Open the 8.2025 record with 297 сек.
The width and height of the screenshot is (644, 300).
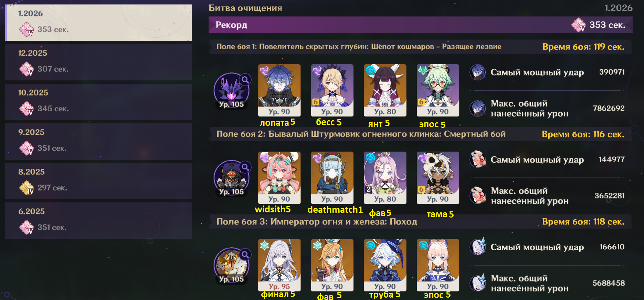(98, 181)
